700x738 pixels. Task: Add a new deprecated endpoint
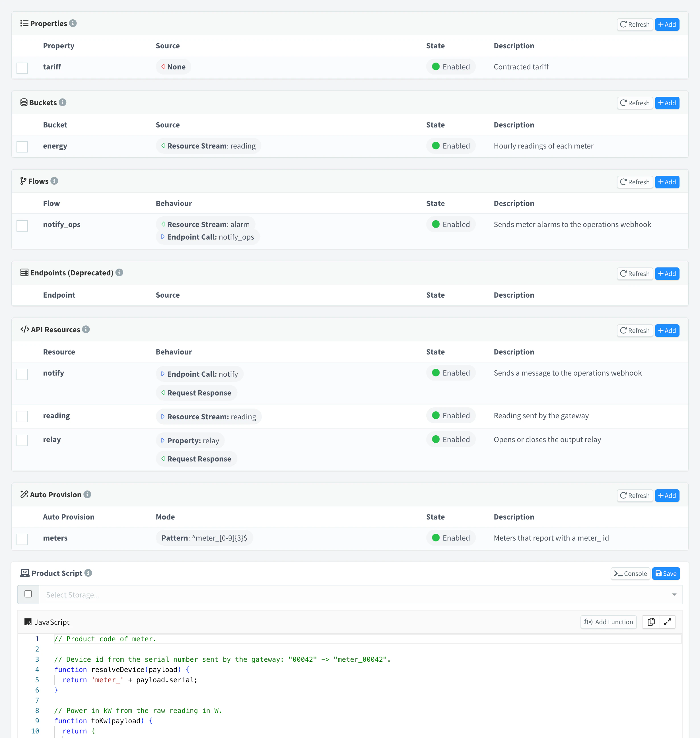click(667, 274)
